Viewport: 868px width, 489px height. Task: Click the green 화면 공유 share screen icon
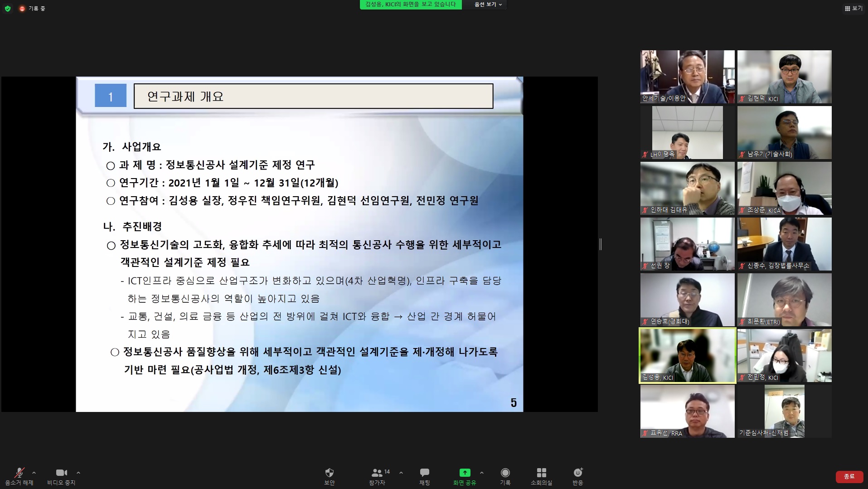pyautogui.click(x=465, y=473)
